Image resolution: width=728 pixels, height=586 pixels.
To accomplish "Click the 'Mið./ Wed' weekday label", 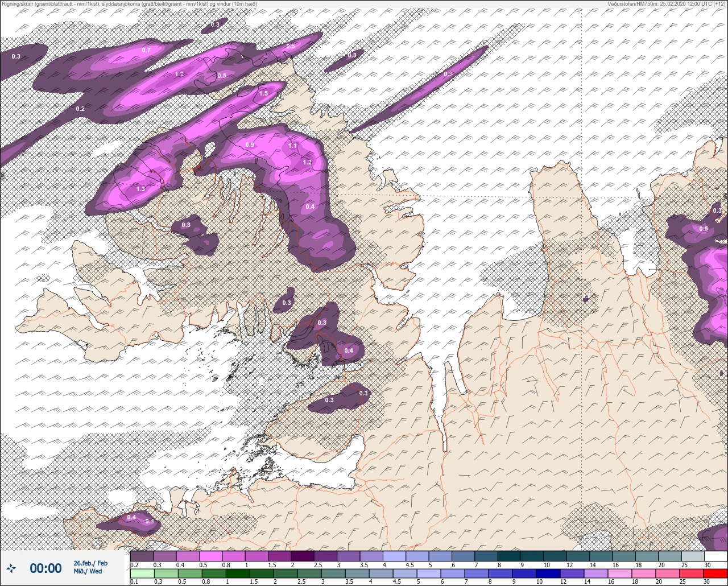I will (88, 571).
